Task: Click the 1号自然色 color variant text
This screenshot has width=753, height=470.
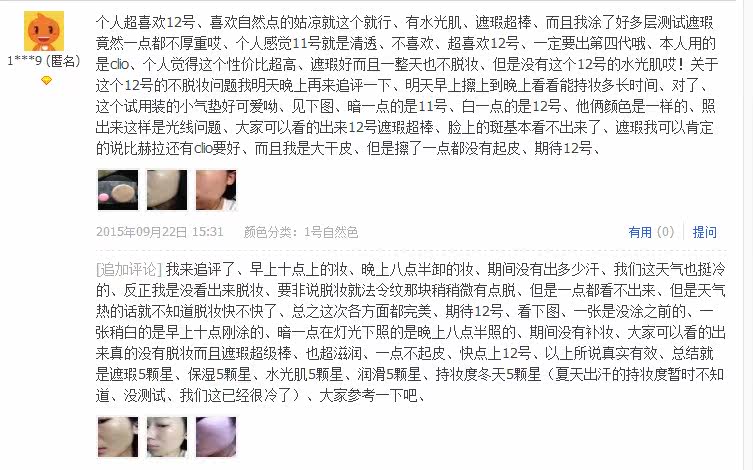Action: tap(331, 232)
